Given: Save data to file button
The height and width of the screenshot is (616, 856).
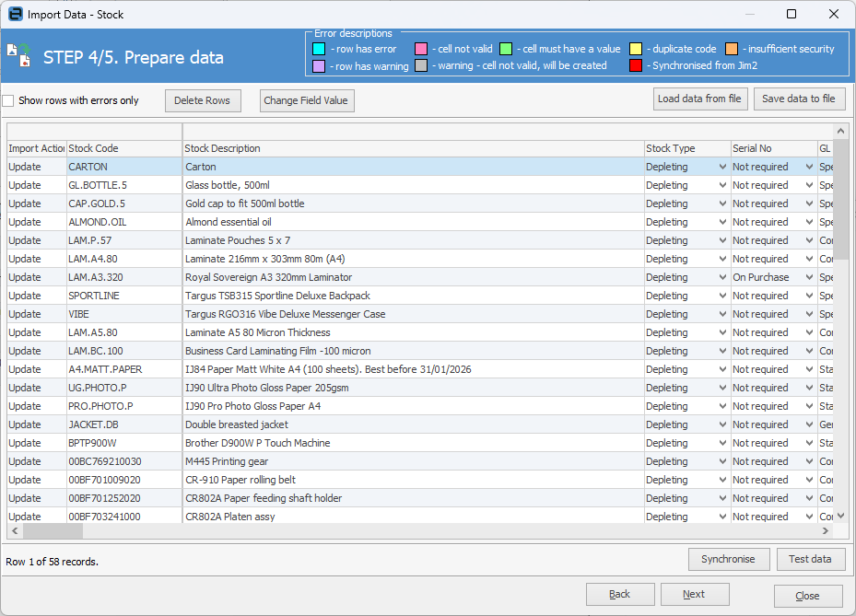Looking at the screenshot, I should (x=799, y=99).
